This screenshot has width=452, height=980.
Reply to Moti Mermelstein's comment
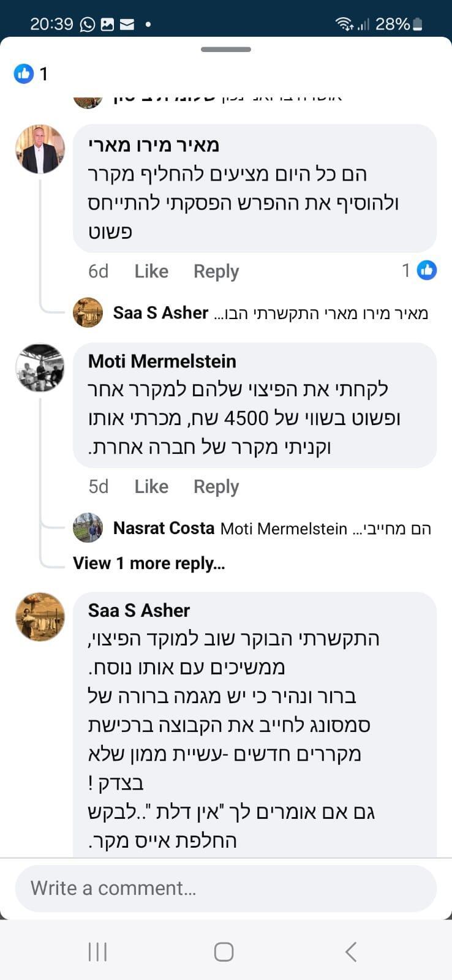tap(216, 486)
